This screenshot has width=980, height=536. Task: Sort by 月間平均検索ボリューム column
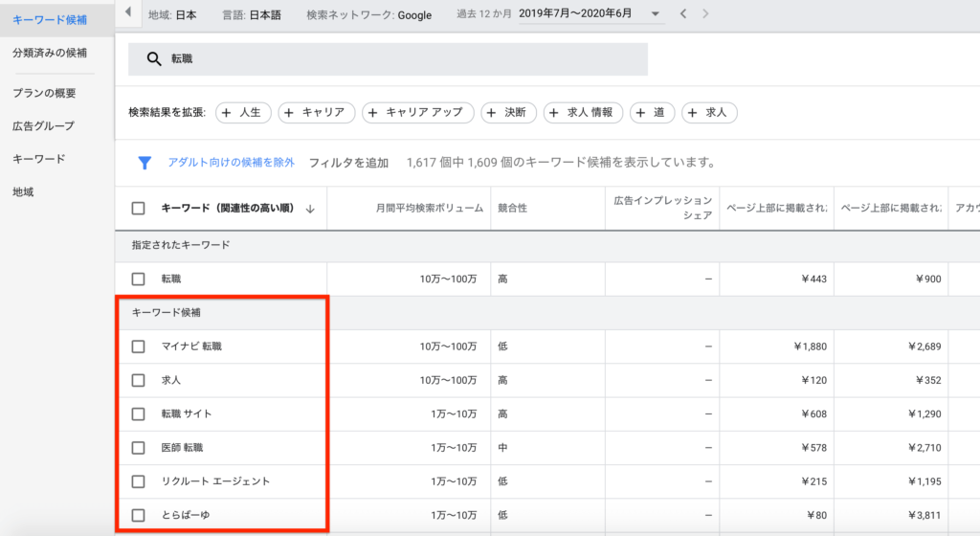[x=430, y=209]
